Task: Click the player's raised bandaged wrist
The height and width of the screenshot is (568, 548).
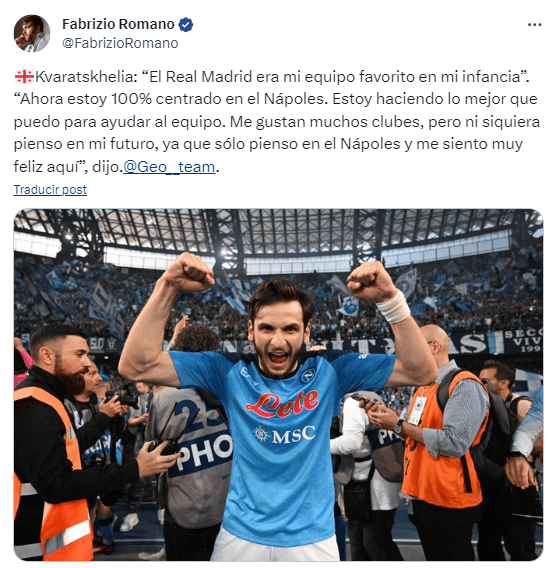Action: (393, 307)
